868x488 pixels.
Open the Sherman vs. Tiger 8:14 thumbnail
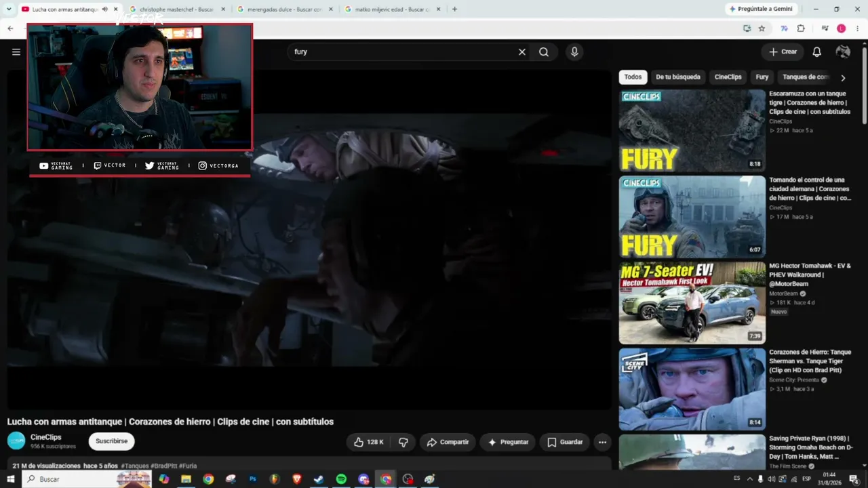[x=692, y=389]
